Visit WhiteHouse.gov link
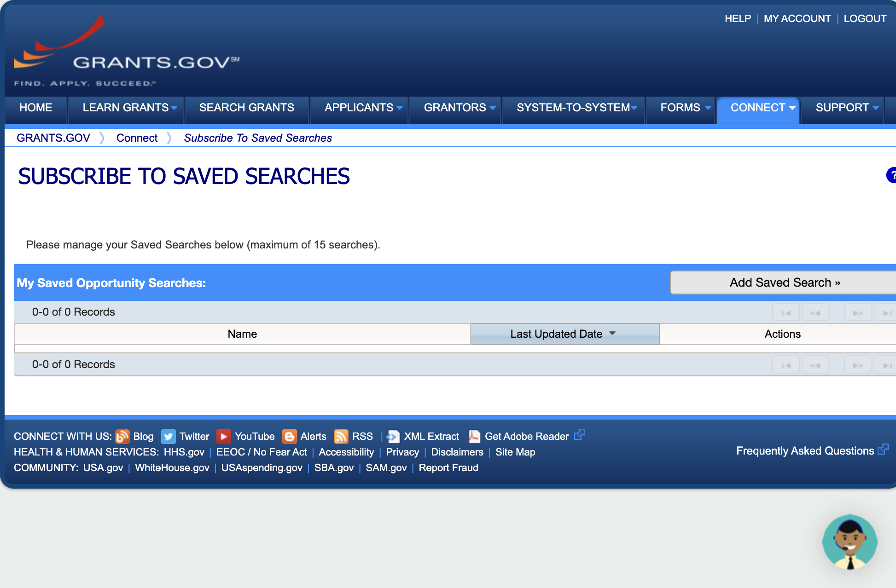This screenshot has width=896, height=588. click(172, 468)
